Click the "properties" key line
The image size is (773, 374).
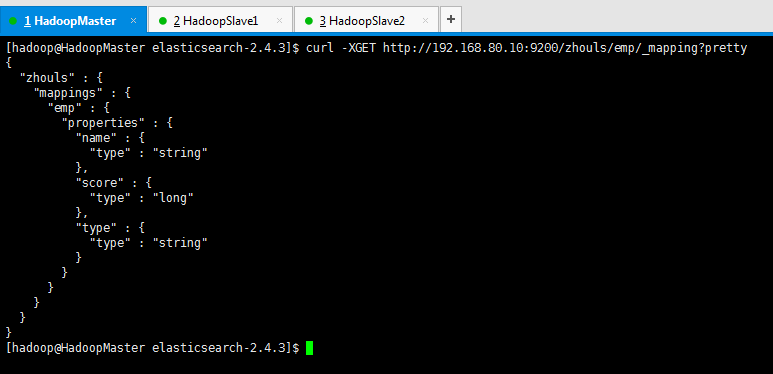(117, 123)
